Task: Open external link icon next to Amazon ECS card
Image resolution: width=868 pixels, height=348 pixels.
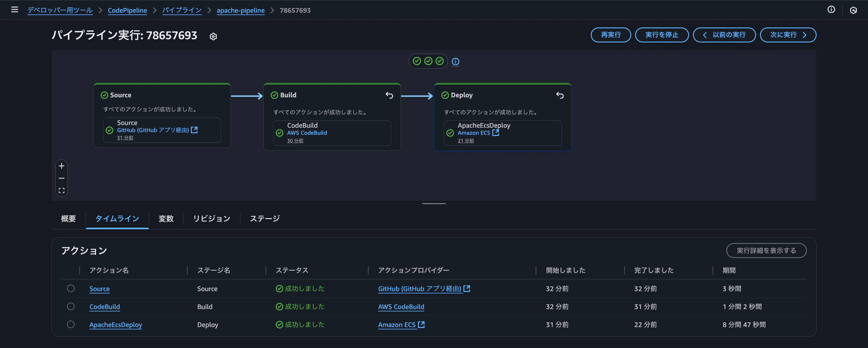Action: point(496,133)
